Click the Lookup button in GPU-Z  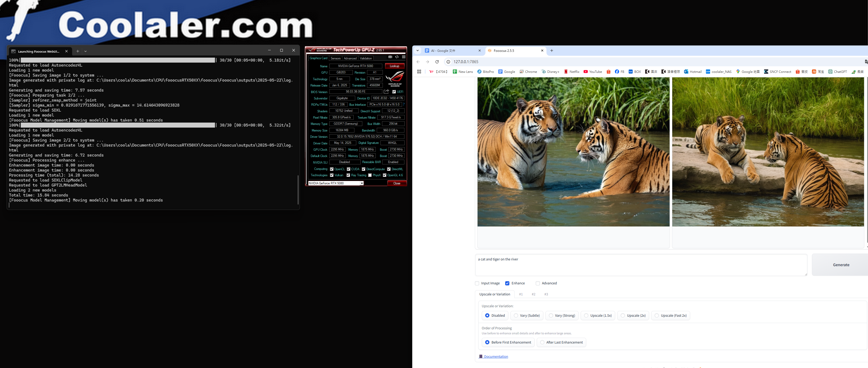tap(394, 66)
